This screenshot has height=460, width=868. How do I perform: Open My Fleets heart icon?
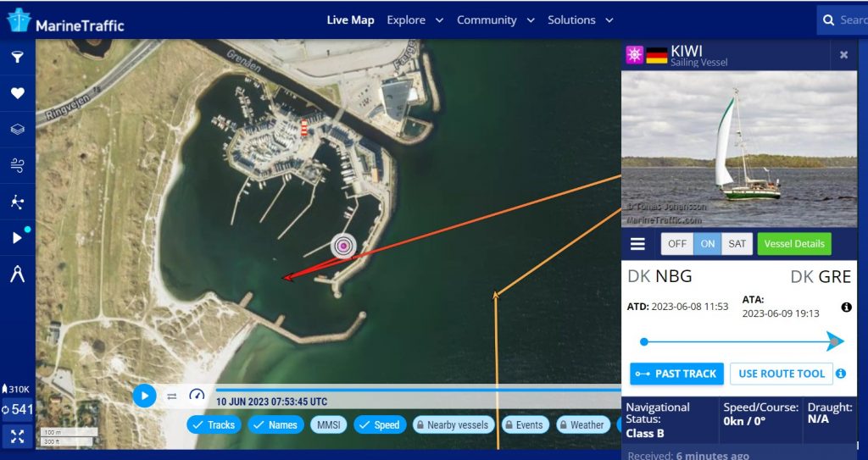click(x=18, y=93)
